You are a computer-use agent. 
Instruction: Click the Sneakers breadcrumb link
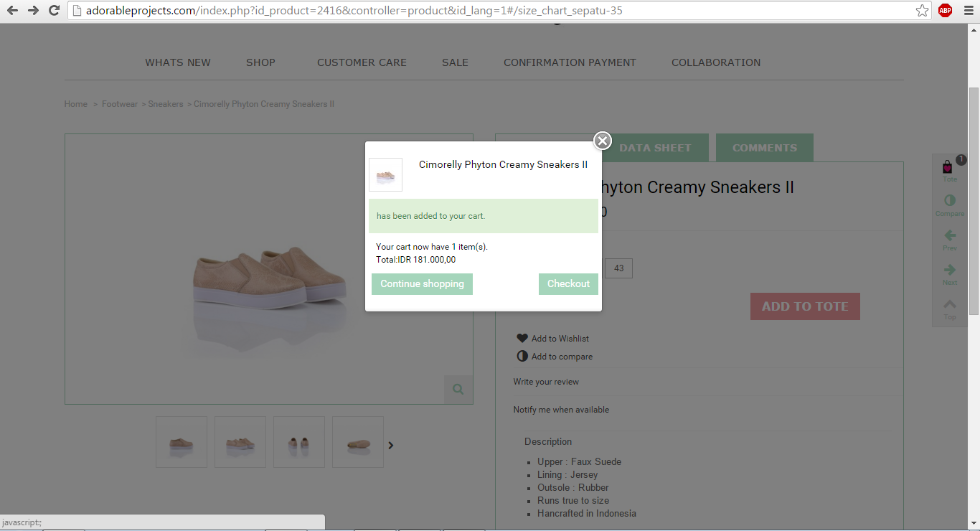click(x=166, y=104)
